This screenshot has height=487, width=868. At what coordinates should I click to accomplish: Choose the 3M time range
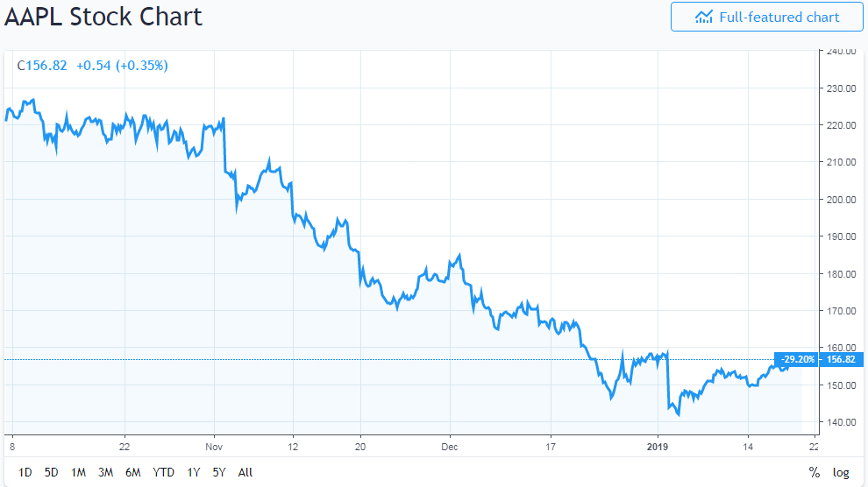click(x=105, y=472)
